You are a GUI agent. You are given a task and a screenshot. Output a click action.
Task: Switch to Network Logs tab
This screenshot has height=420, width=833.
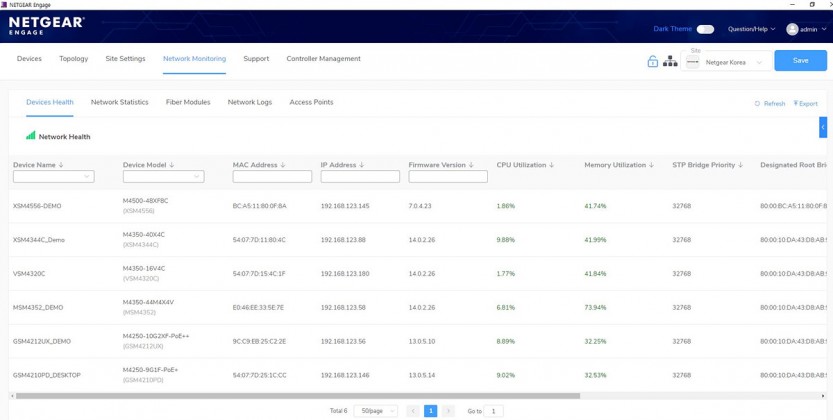pos(250,102)
